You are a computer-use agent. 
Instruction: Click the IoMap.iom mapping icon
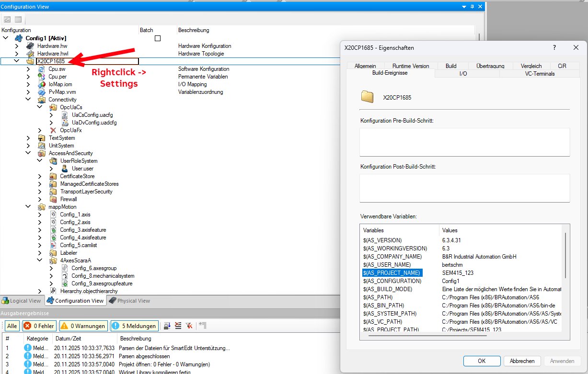[x=42, y=84]
